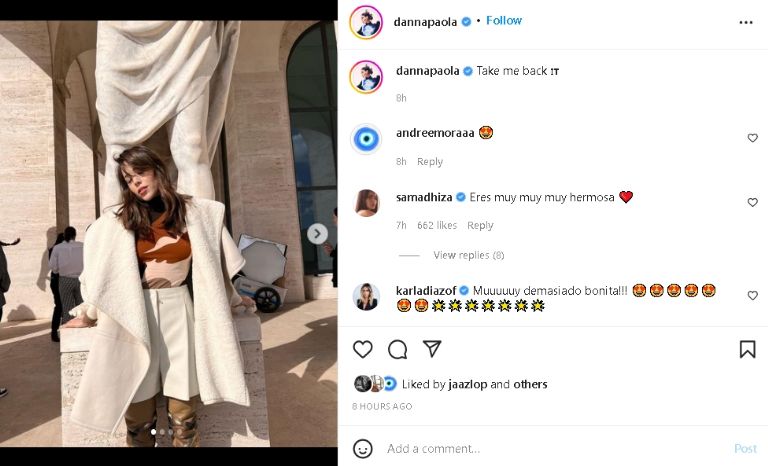The image size is (768, 466).
Task: View others who liked the post
Action: pos(530,384)
